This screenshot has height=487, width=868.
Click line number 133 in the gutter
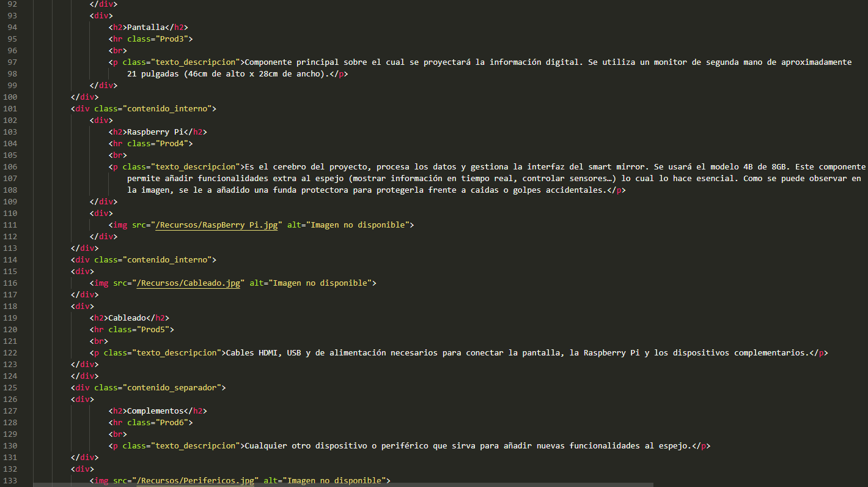10,481
